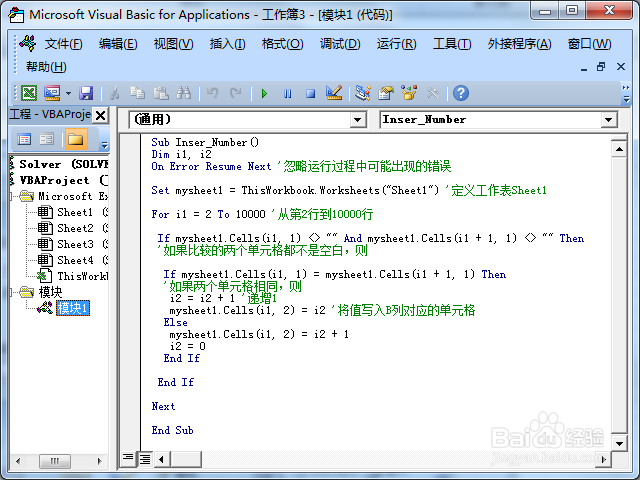Click project panel scroll left arrow
This screenshot has width=640, height=480.
tap(18, 462)
